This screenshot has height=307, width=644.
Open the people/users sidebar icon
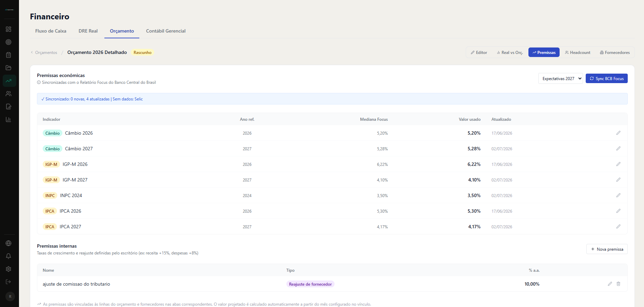coord(8,94)
